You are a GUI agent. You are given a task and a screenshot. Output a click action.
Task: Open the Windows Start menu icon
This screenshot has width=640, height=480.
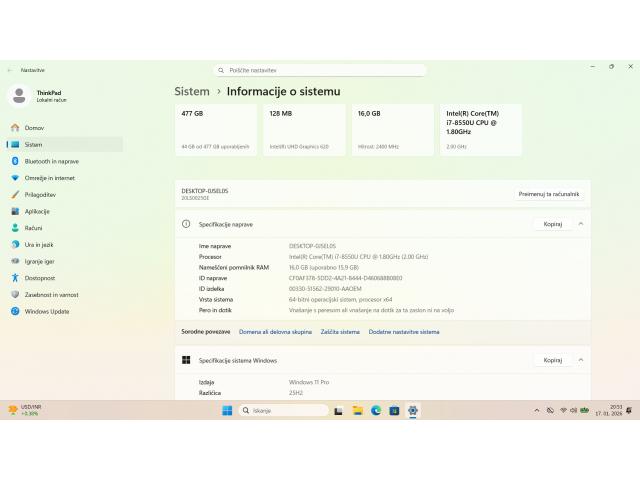[227, 410]
